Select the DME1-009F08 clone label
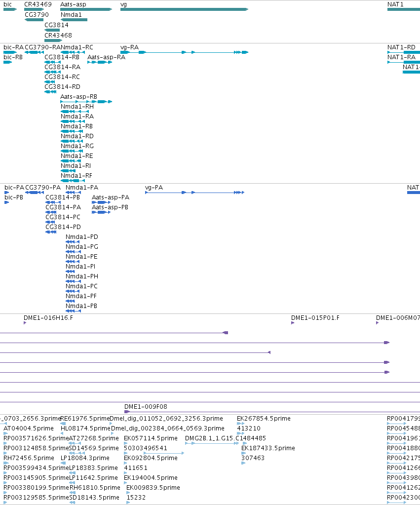This screenshot has width=420, height=505. point(146,407)
